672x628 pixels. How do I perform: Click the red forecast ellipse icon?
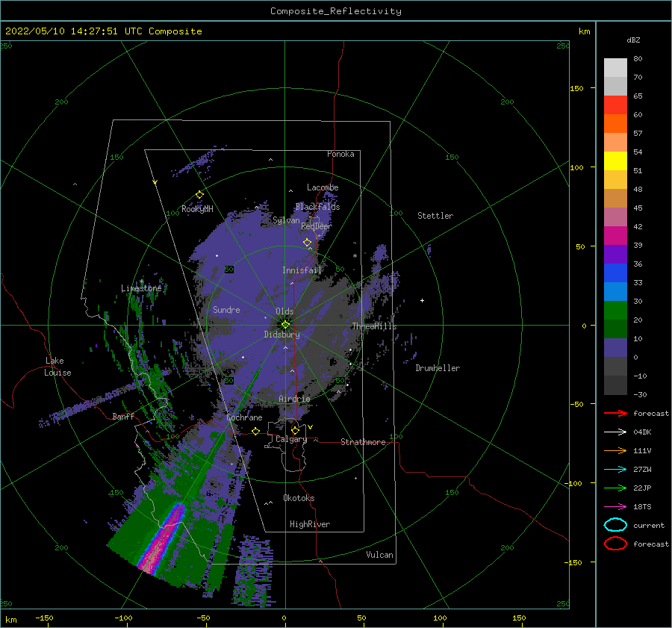tap(615, 544)
